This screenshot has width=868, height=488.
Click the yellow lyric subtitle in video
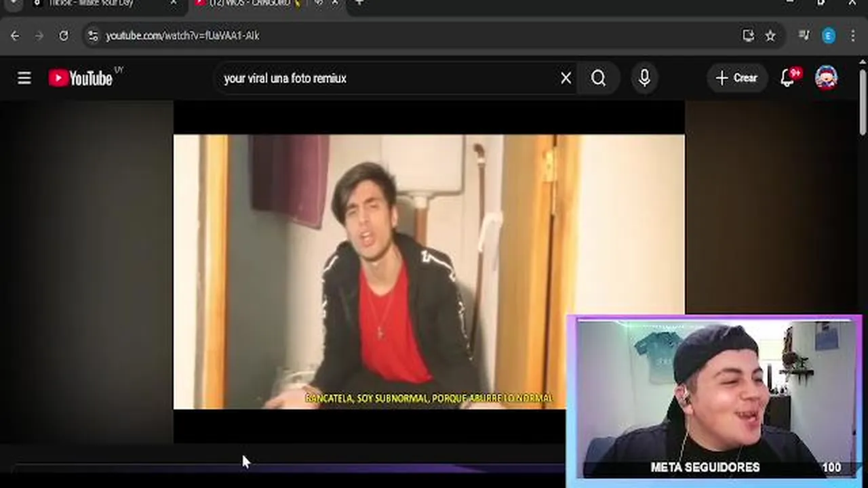point(429,399)
